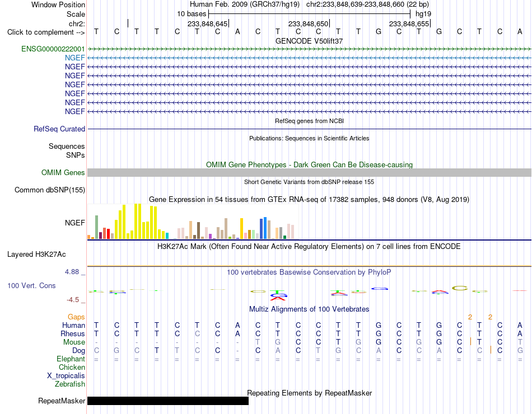Click the 4.88 PhyloP upper limit value

point(72,272)
